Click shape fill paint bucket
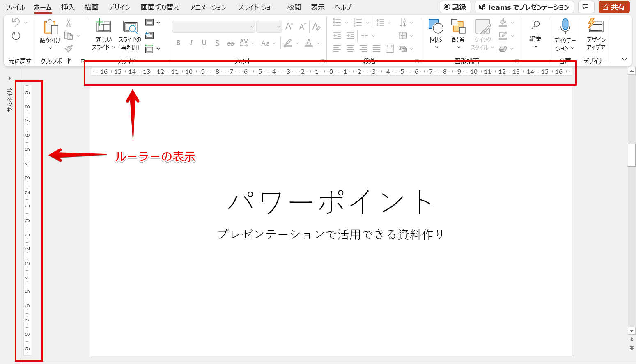This screenshot has width=636, height=364. pos(503,23)
